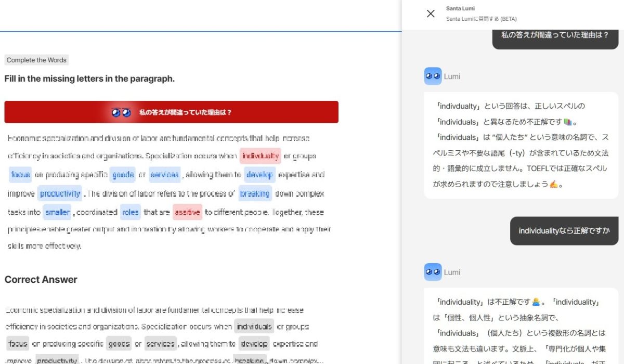Image resolution: width=624 pixels, height=364 pixels.
Task: Click the 'services' answer chip
Action: (165, 174)
